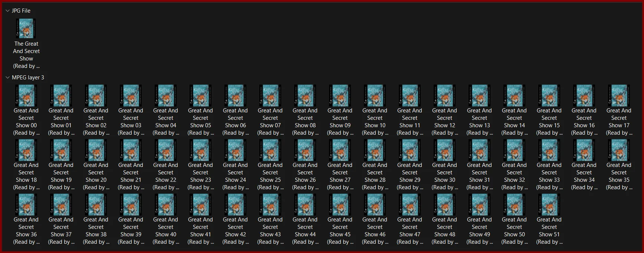
Task: Click the file name Great And Secret Show 14
Action: pyautogui.click(x=515, y=122)
